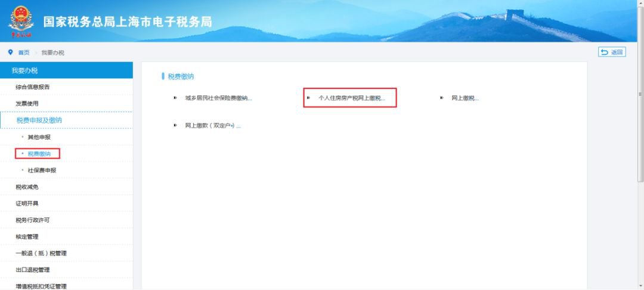Open 发票使用 in the sidebar
Image resolution: width=644 pixels, height=290 pixels.
click(27, 104)
